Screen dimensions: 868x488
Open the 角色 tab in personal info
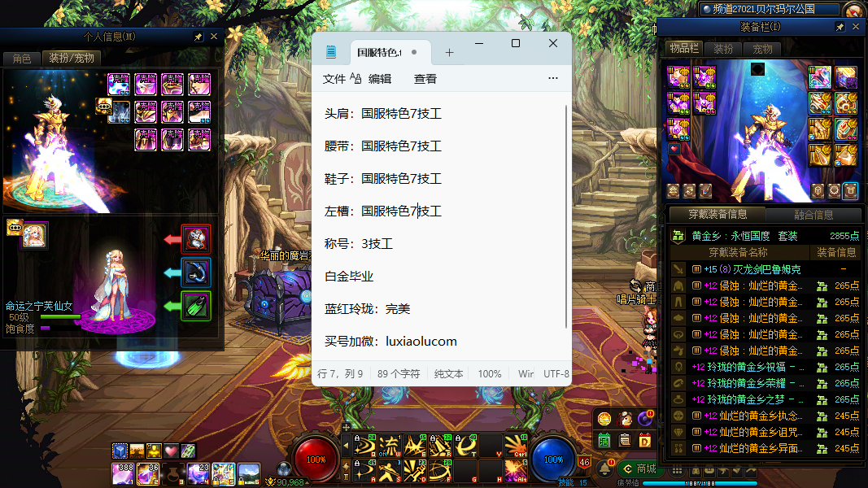[x=21, y=58]
